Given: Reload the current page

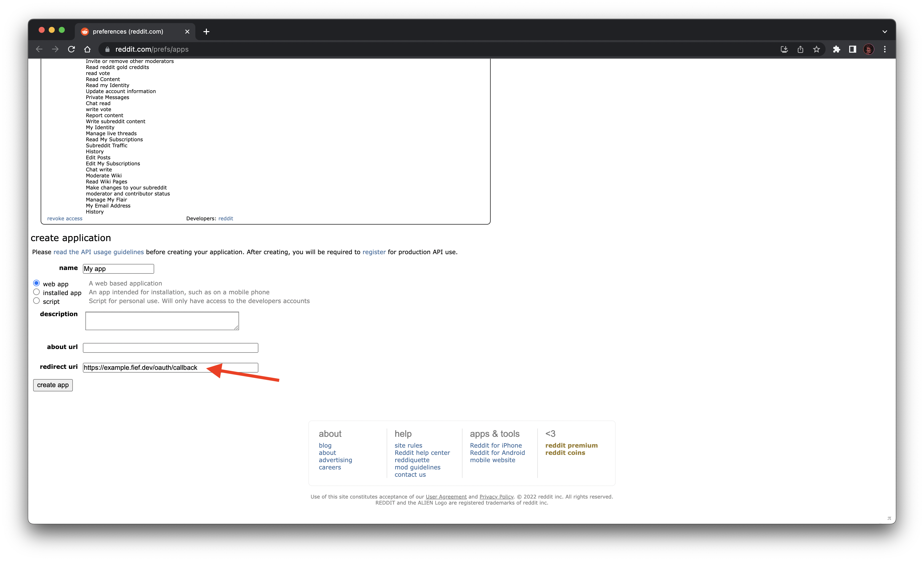Looking at the screenshot, I should (71, 49).
